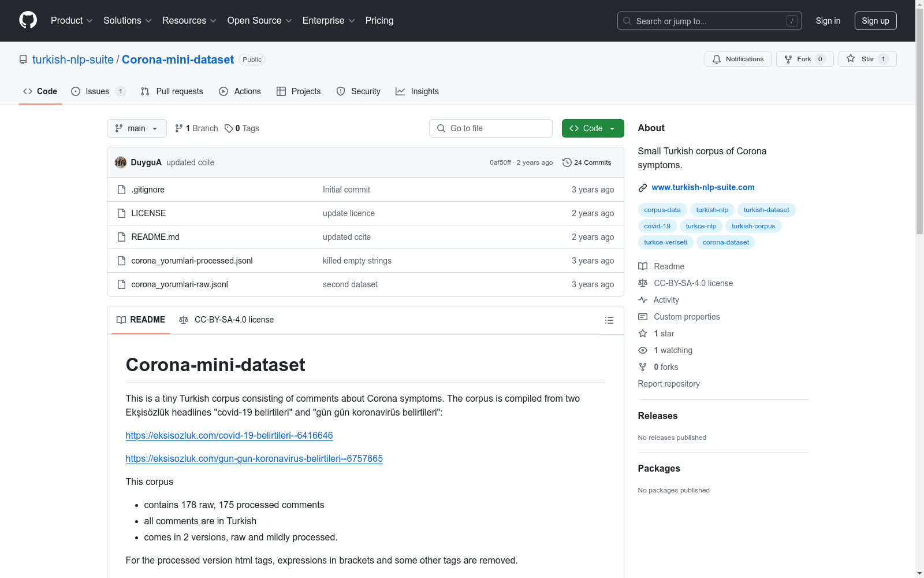Viewport: 924px width, 578px height.
Task: Click the pulse icon next to Activity
Action: pos(643,300)
